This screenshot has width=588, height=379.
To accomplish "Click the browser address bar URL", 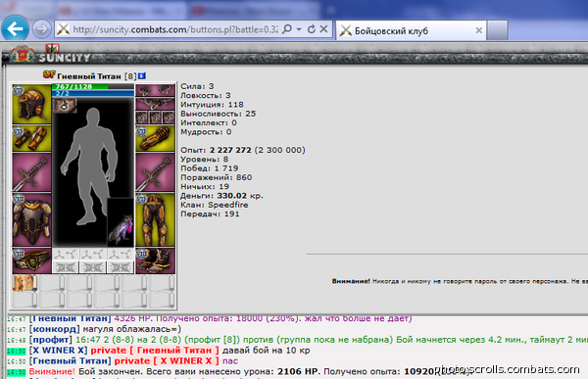I will pos(174,29).
